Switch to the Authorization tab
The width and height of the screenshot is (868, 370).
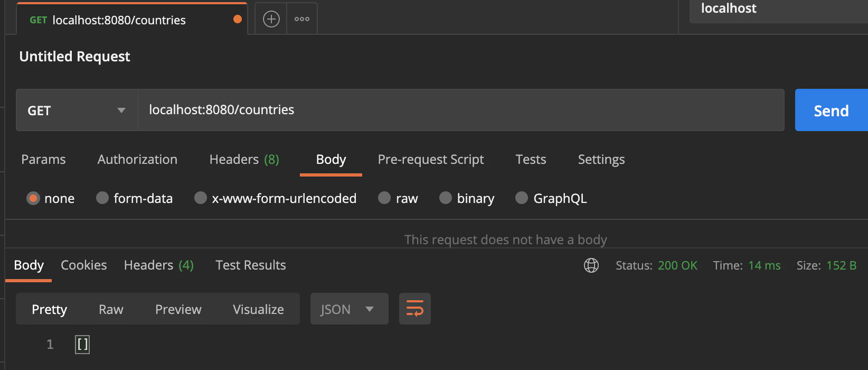(x=137, y=160)
